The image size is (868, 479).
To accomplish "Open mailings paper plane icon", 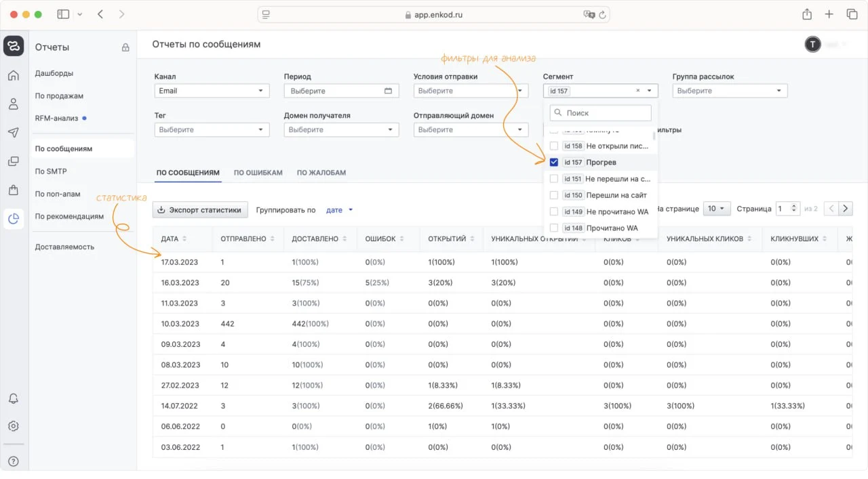I will [14, 133].
